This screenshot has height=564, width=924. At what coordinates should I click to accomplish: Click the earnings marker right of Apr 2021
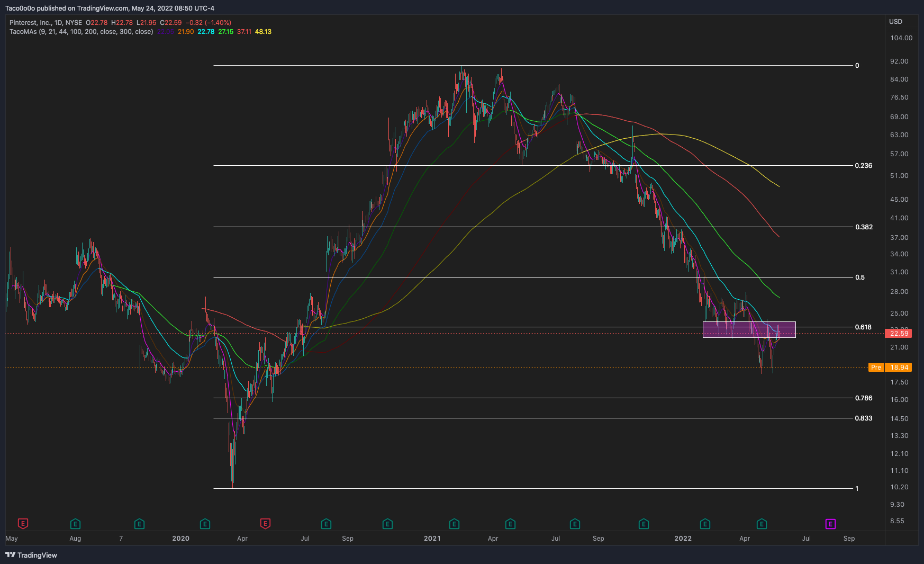(x=510, y=524)
